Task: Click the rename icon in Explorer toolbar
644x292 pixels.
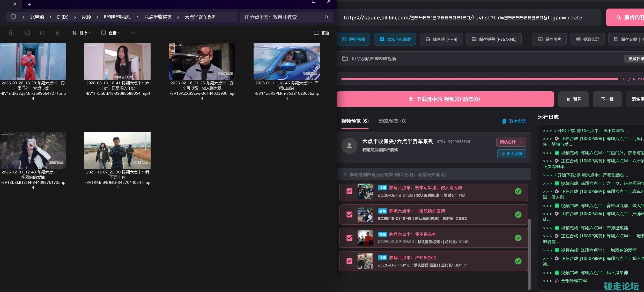Action: [x=27, y=33]
